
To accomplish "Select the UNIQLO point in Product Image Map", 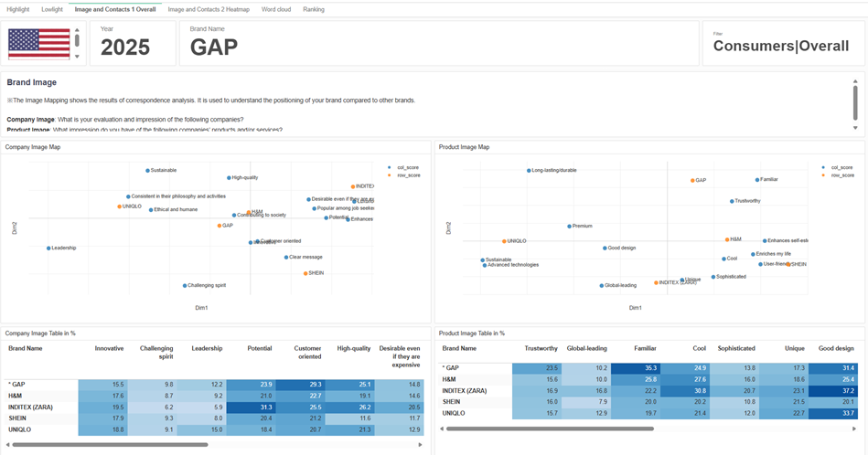I will point(503,241).
